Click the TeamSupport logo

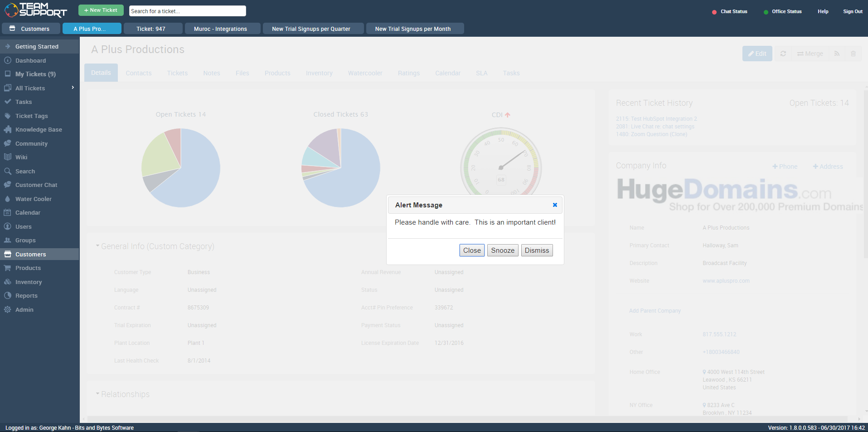pos(36,10)
